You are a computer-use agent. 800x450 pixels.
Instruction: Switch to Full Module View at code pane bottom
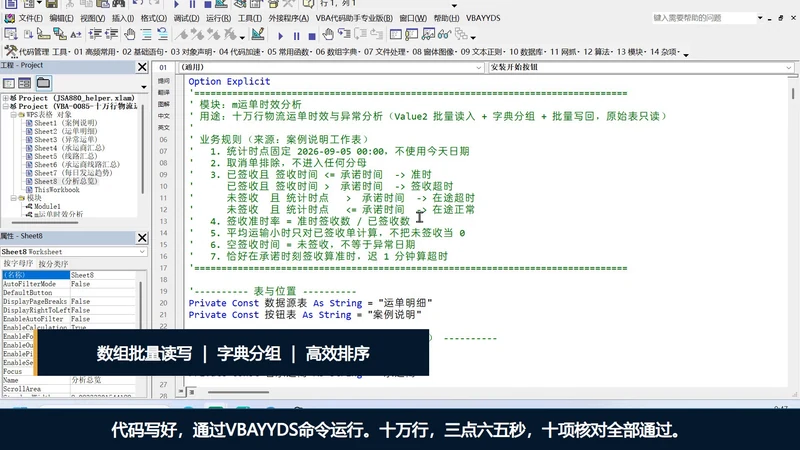[191, 392]
